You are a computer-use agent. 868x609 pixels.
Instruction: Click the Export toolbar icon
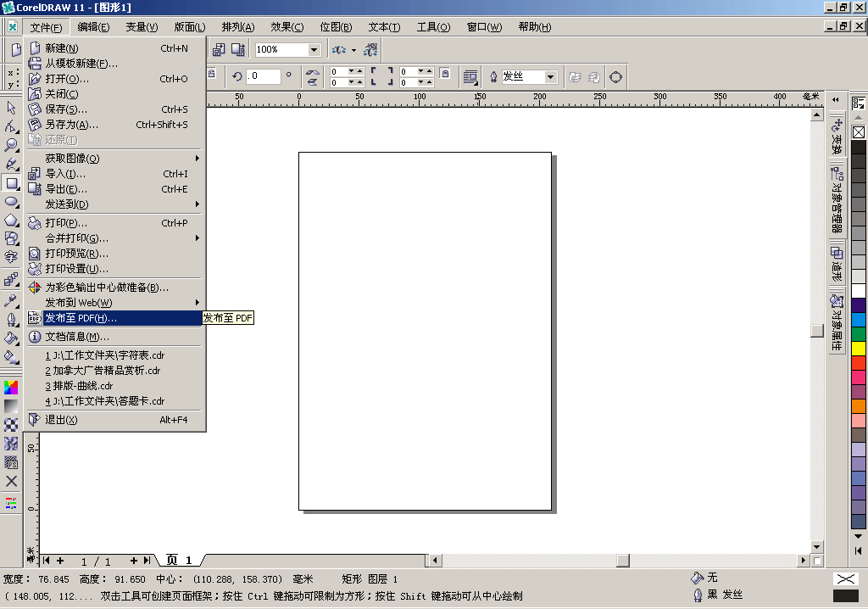[238, 50]
